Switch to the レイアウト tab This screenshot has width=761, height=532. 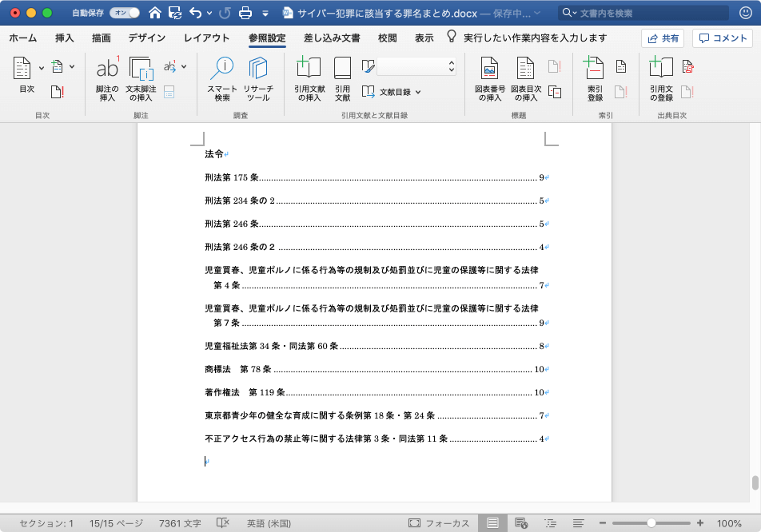(x=206, y=38)
